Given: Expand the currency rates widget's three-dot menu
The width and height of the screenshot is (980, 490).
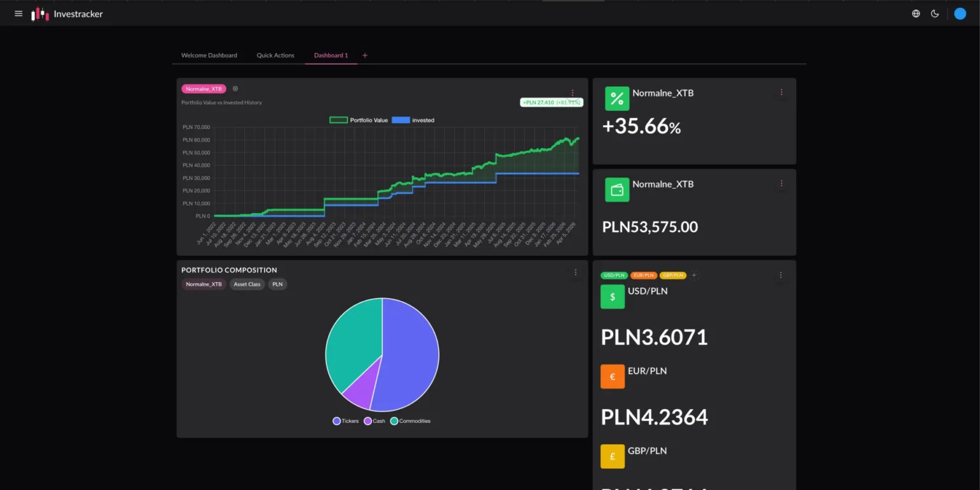Looking at the screenshot, I should coord(781,275).
